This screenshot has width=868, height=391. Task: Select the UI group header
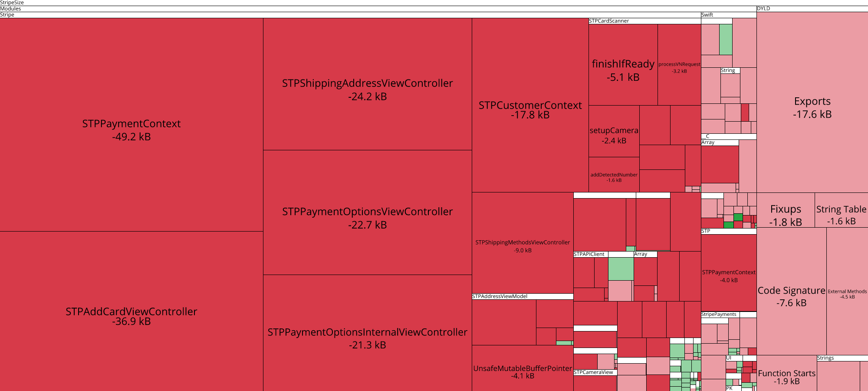coord(734,358)
